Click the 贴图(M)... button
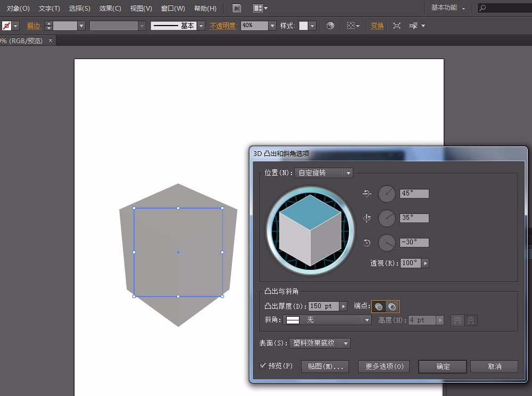The height and width of the screenshot is (396, 532). (x=325, y=366)
